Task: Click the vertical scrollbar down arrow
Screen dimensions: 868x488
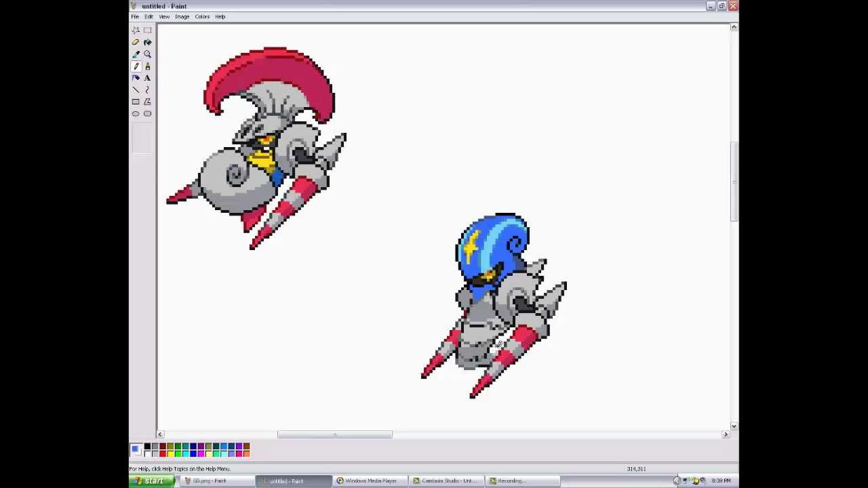Action: 734,426
